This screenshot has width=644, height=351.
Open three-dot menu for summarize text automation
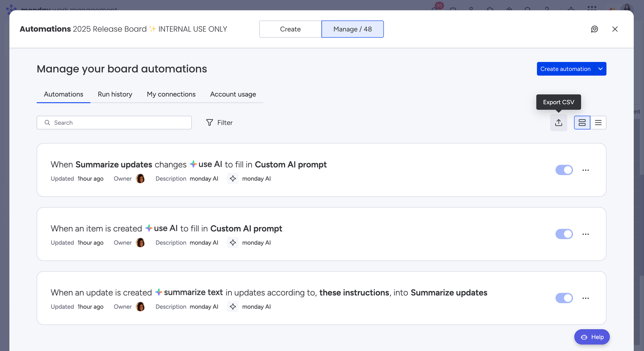coord(585,298)
